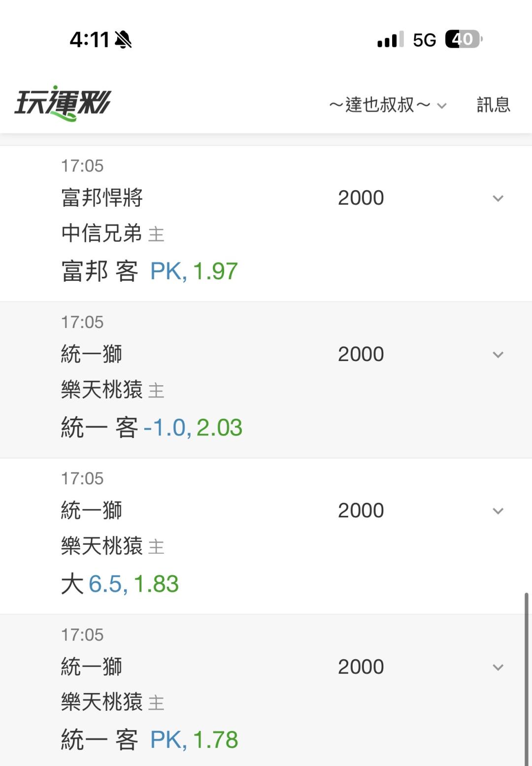Image resolution: width=532 pixels, height=766 pixels.
Task: Expand the 大 6.5 bet row chevron
Action: tap(498, 511)
